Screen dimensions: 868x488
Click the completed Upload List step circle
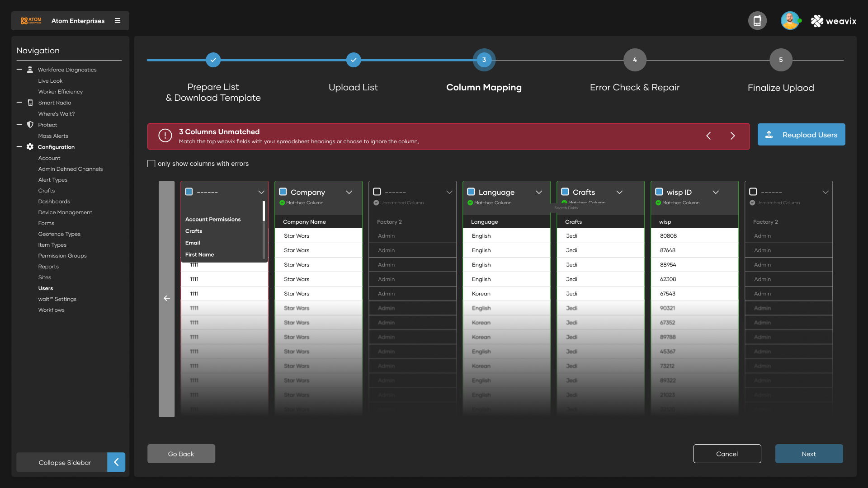(354, 60)
